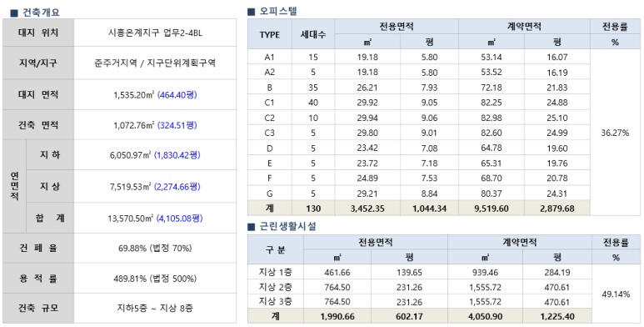Select the 대지 위치 row label

click(38, 33)
